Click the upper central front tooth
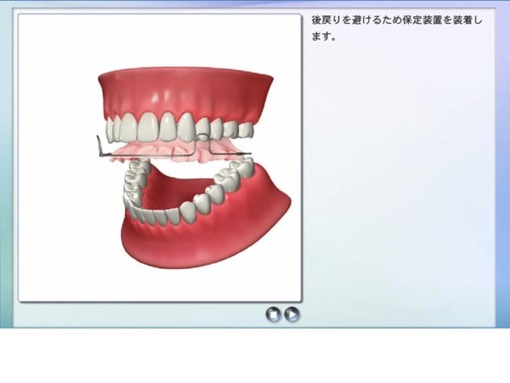 [148, 127]
